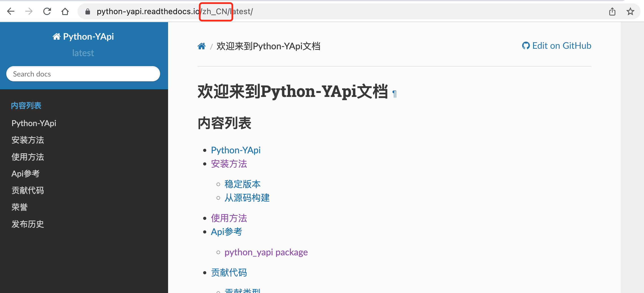
Task: Click the python_yapi package link
Action: [266, 252]
